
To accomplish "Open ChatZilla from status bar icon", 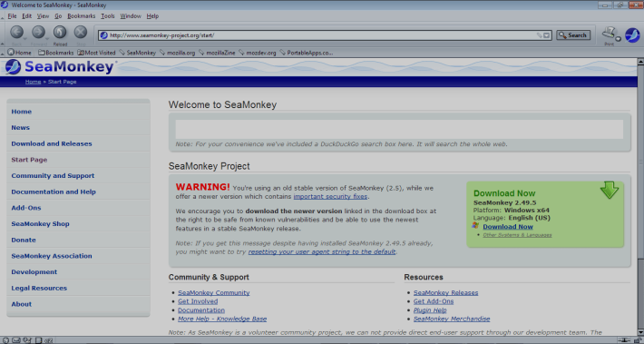I will point(49,340).
